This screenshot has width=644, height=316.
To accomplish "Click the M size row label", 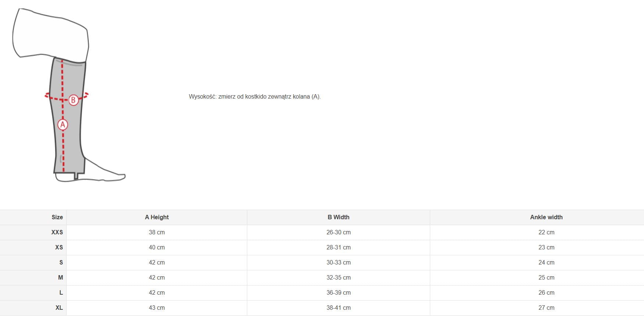I will coord(60,278).
